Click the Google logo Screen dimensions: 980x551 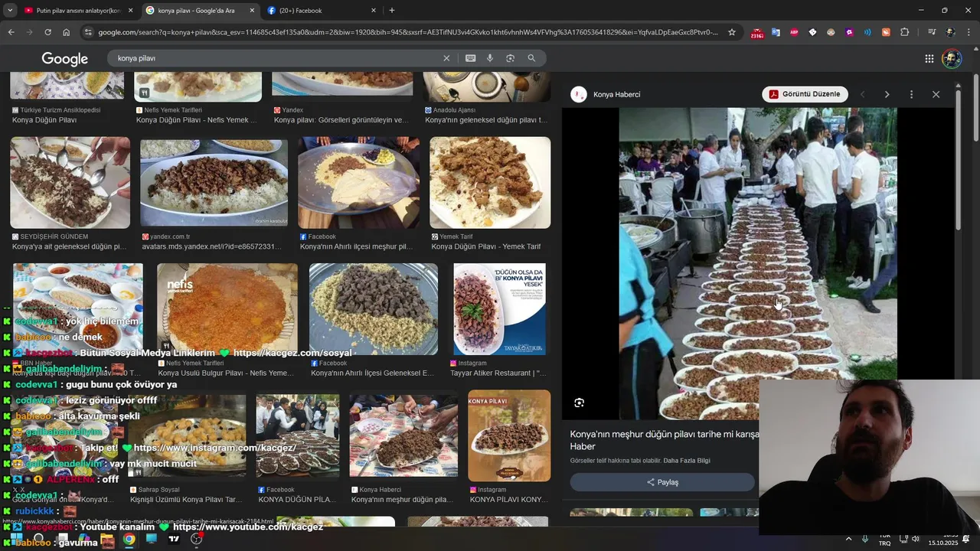click(64, 59)
